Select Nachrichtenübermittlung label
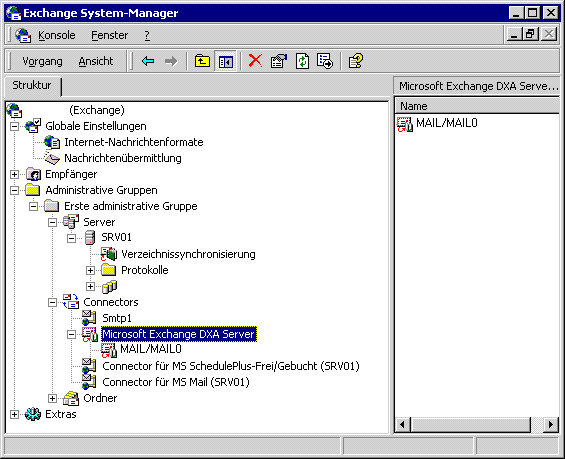565x459 pixels. 123,158
